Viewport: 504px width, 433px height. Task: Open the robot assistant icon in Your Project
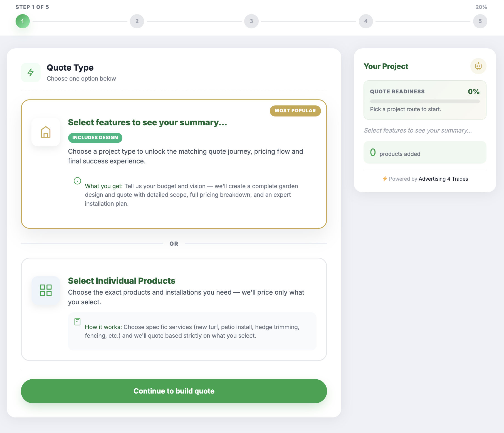click(478, 66)
